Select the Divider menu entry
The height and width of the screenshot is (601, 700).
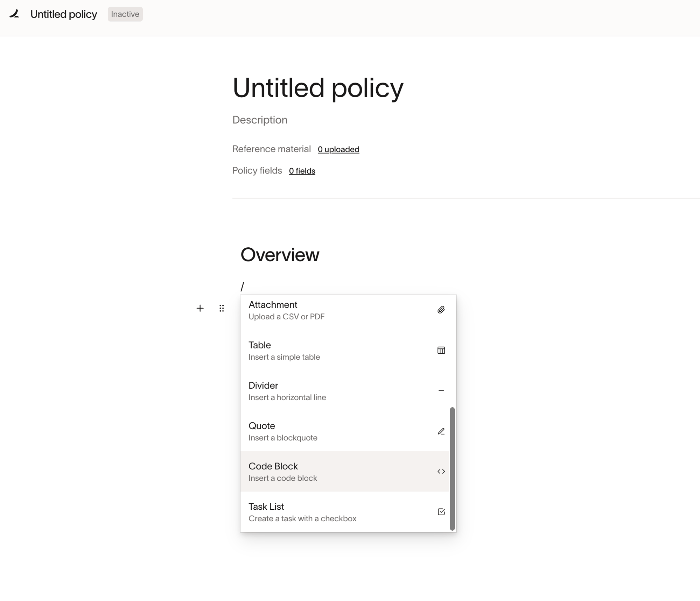344,391
